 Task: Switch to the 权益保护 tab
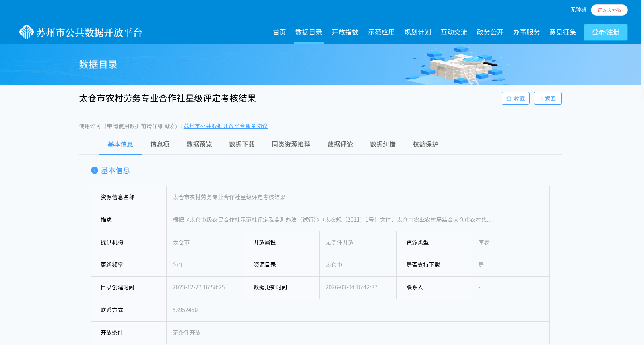[425, 144]
